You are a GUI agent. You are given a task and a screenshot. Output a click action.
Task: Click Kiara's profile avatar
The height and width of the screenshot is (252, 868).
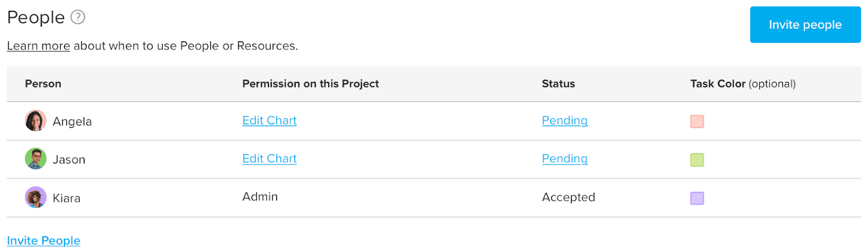pyautogui.click(x=36, y=198)
